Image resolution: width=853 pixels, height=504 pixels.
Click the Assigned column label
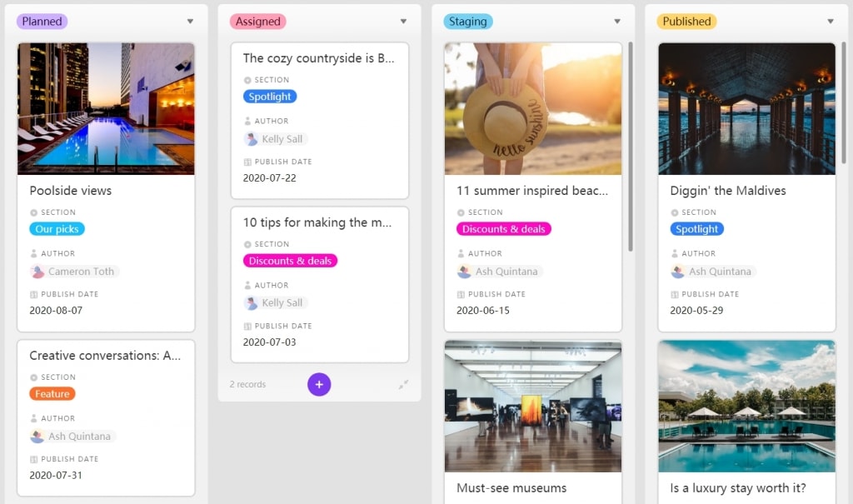coord(258,21)
